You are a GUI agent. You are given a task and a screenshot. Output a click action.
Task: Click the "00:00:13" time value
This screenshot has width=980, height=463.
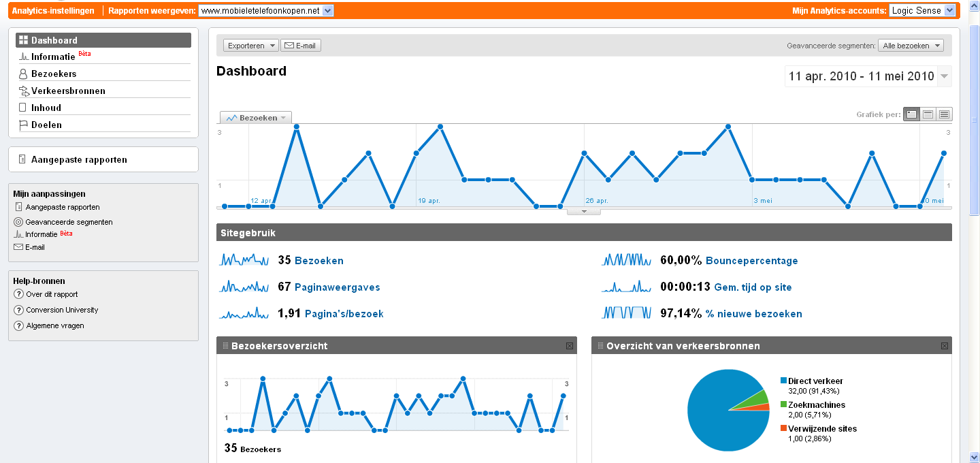(685, 287)
